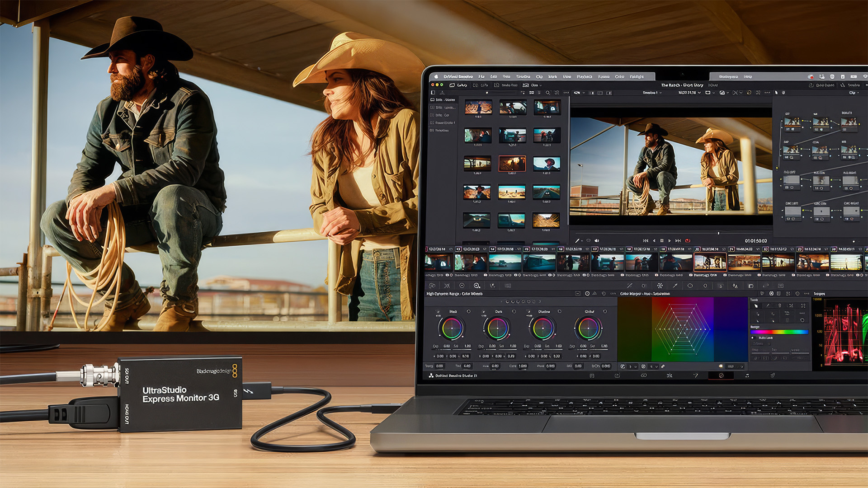This screenshot has width=868, height=488.
Task: Switch to the Deliver rocket page icon
Action: pos(773,375)
